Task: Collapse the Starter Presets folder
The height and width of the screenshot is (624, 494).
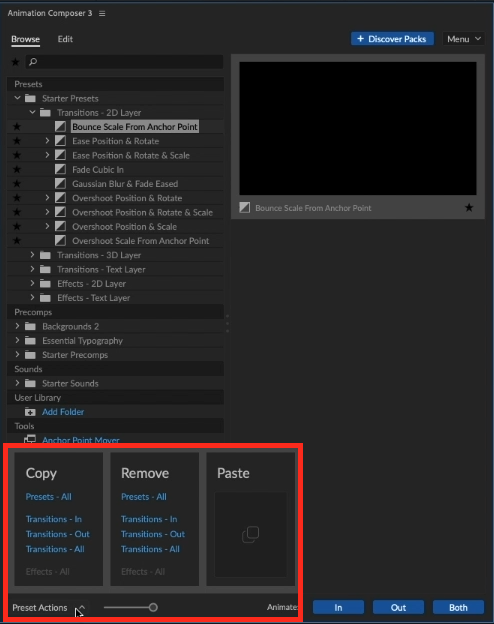Action: [x=17, y=98]
